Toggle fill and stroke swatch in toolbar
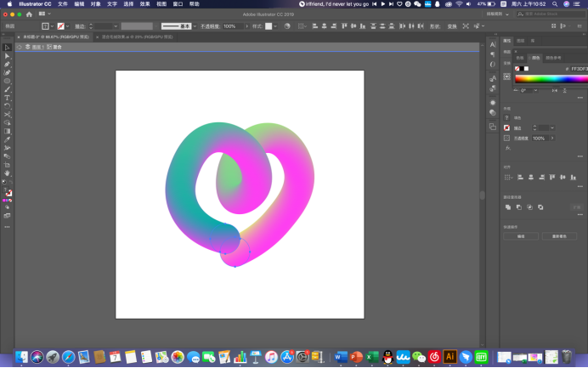The width and height of the screenshot is (588, 368). pos(8,192)
